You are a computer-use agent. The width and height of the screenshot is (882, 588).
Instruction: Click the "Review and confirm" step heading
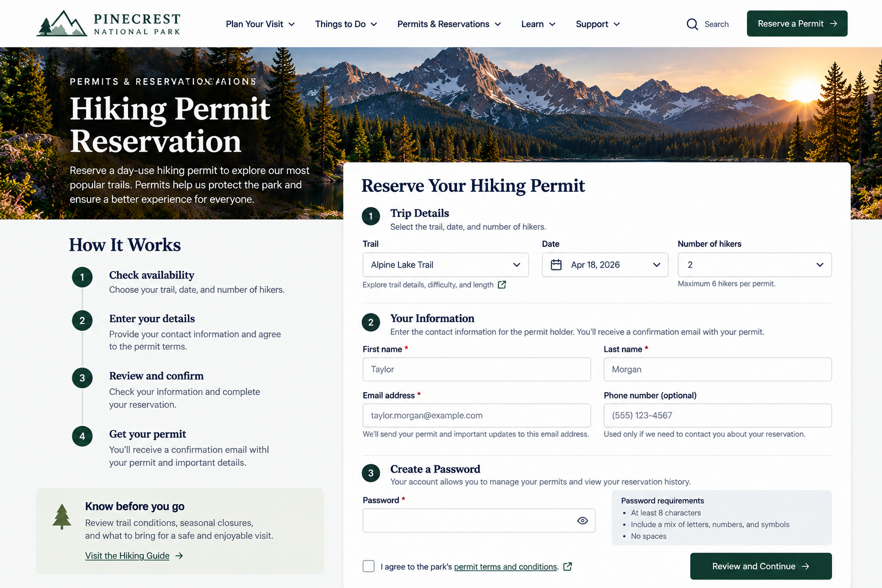click(x=156, y=376)
